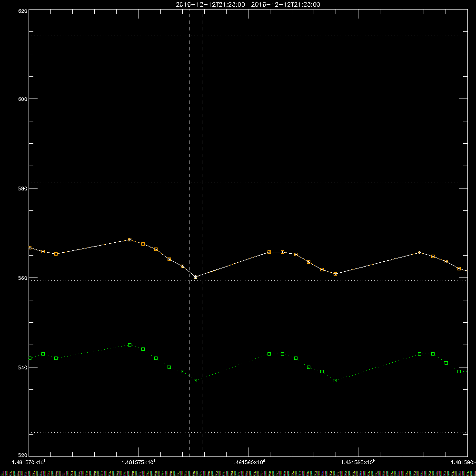Click the 1.481570×10⁹ x-axis label

pyautogui.click(x=29, y=462)
